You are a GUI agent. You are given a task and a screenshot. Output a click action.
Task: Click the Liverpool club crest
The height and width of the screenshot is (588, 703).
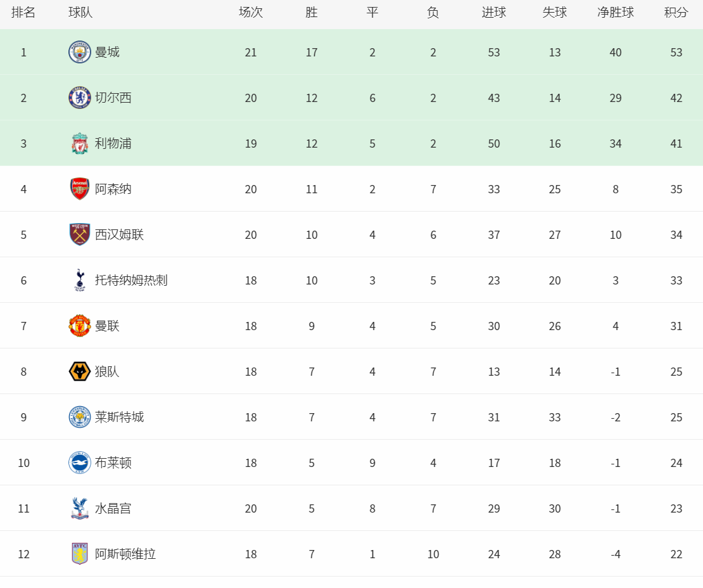pyautogui.click(x=80, y=144)
